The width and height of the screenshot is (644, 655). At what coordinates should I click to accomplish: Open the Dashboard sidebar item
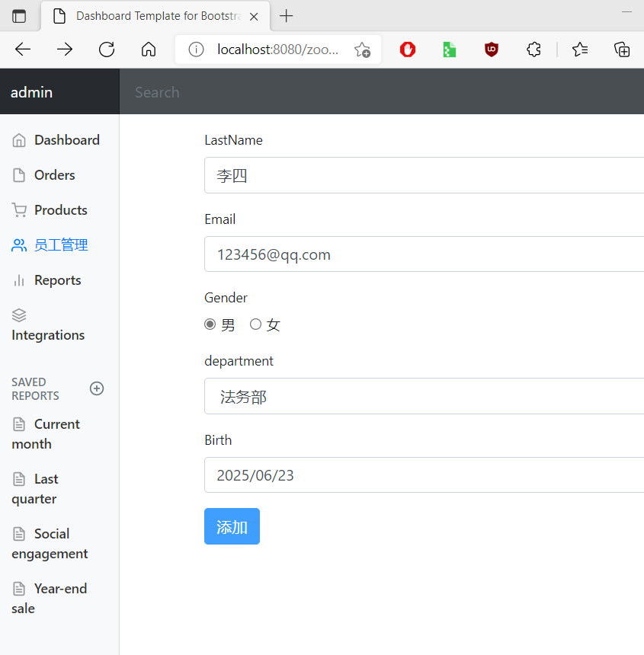66,140
